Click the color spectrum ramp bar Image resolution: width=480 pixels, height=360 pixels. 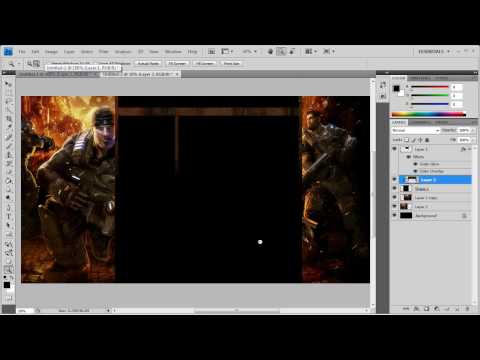[429, 114]
